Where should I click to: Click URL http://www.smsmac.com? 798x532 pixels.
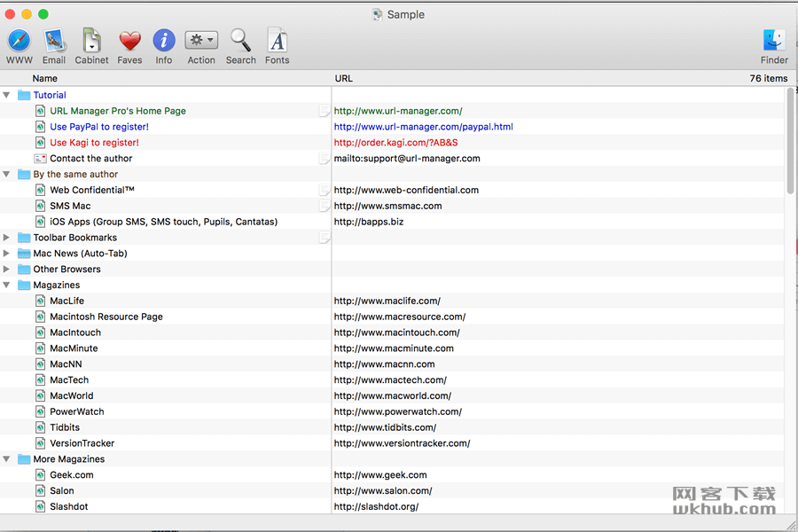[387, 206]
